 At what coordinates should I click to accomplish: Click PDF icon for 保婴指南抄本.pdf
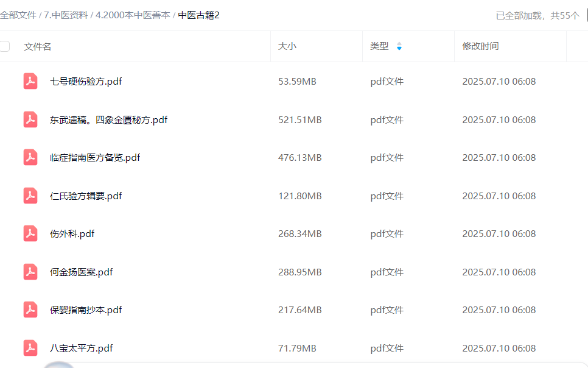(30, 310)
